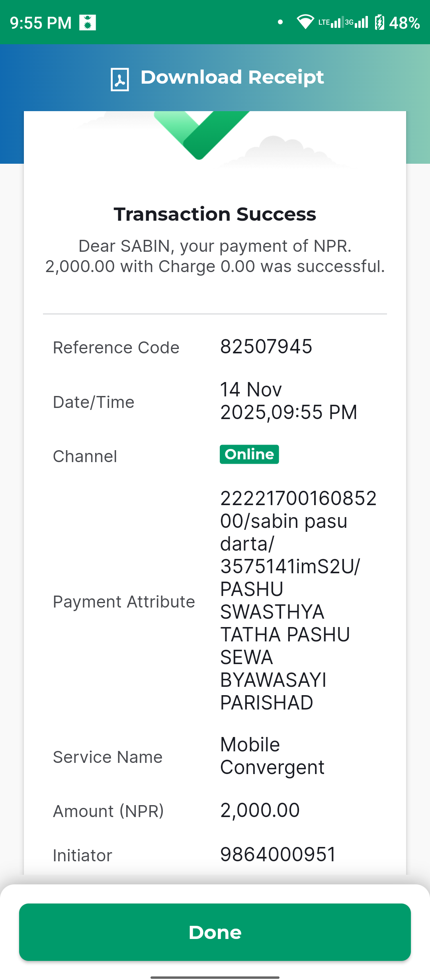
Task: Tap the Mobile Convergent service name
Action: point(272,756)
